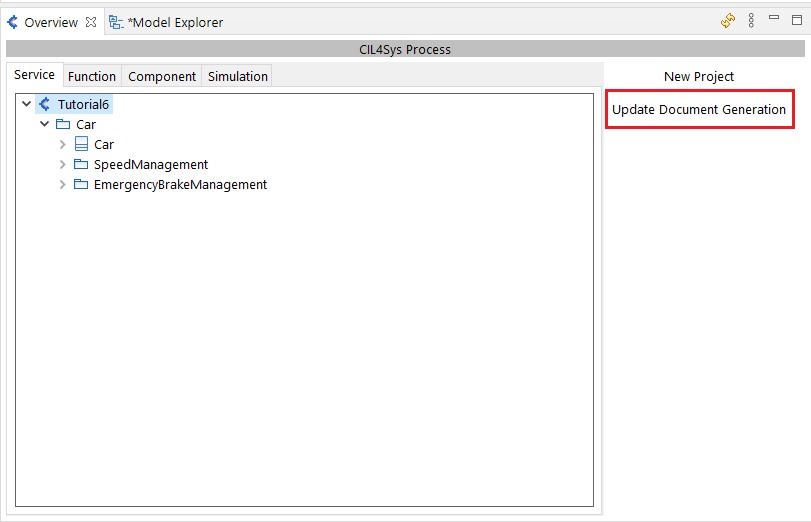The height and width of the screenshot is (522, 811).
Task: Click the Car model document icon
Action: point(81,144)
